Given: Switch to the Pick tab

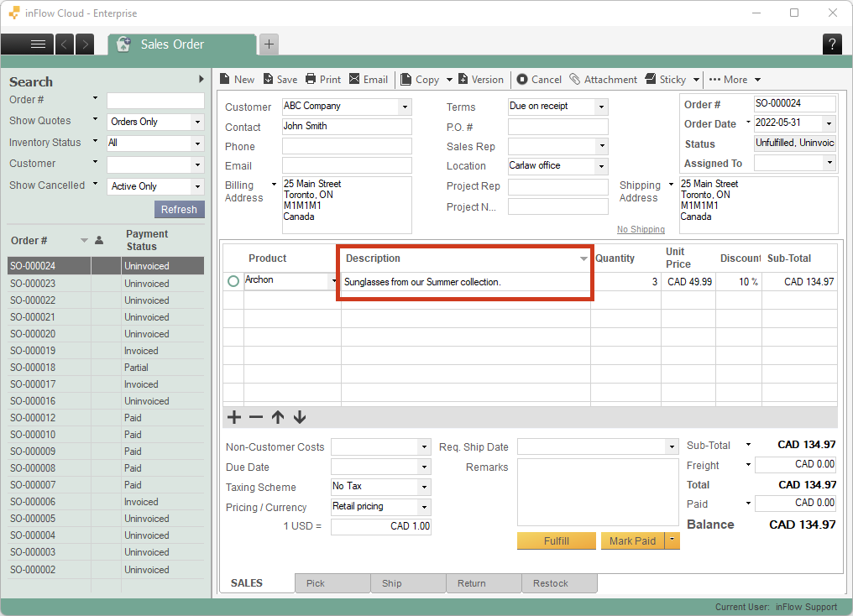Looking at the screenshot, I should [x=316, y=583].
